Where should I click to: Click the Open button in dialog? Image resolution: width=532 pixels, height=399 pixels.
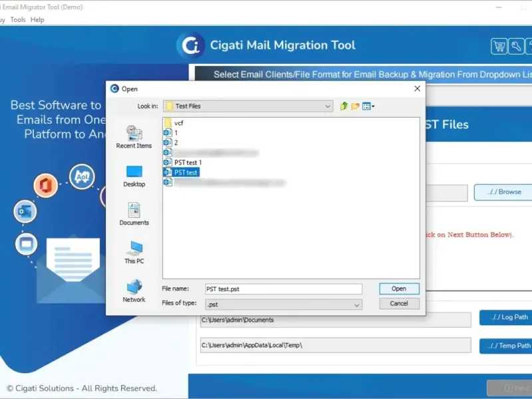(x=399, y=289)
